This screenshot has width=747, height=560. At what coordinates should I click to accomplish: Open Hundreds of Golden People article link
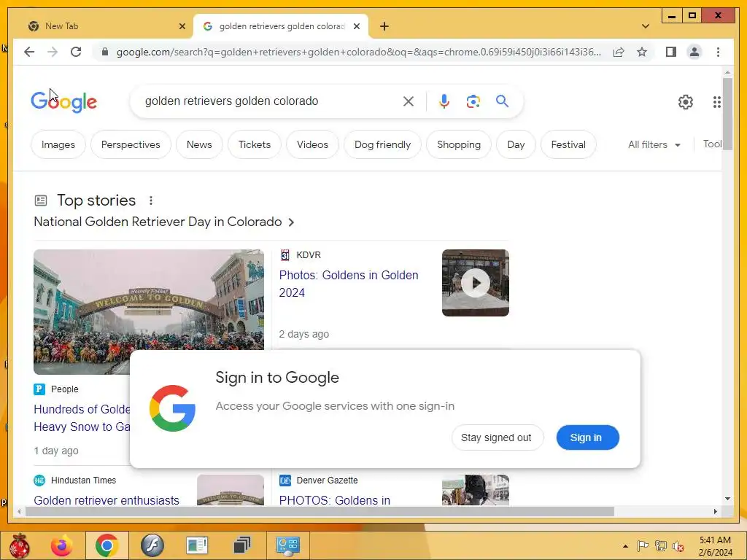[82, 418]
